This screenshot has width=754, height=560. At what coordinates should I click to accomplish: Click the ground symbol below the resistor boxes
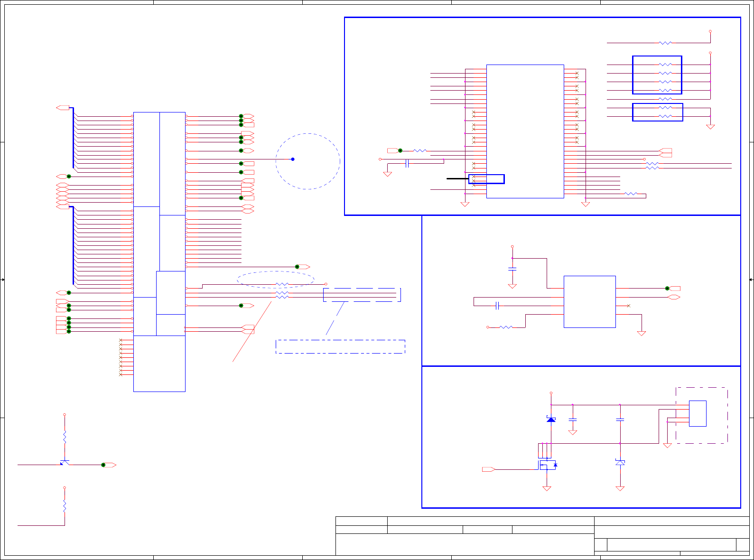710,127
